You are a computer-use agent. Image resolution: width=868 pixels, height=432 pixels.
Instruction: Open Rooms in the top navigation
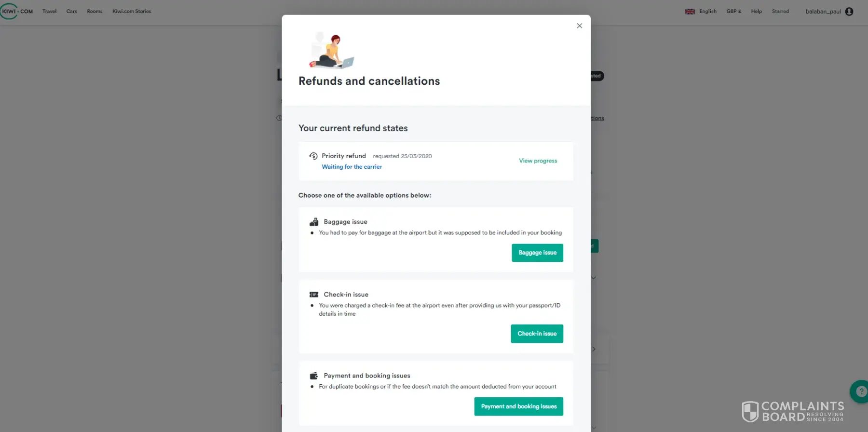tap(95, 12)
